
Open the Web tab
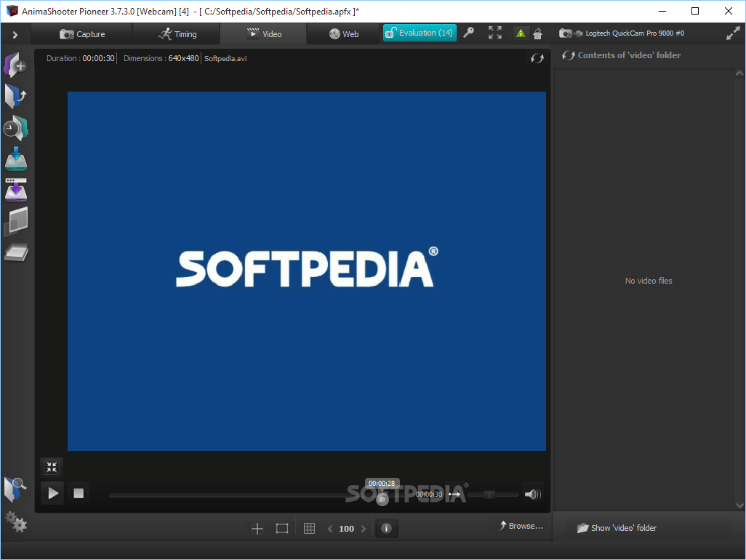(343, 34)
